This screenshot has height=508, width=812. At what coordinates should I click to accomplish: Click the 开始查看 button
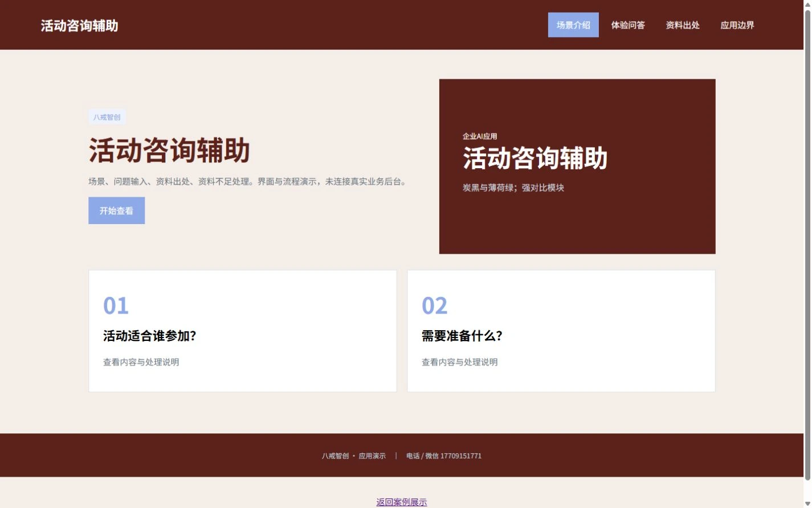tap(116, 210)
